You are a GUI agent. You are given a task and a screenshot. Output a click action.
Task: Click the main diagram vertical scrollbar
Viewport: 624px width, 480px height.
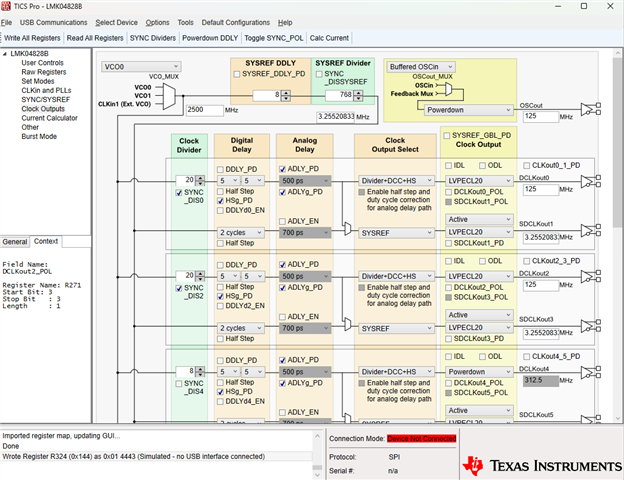click(x=617, y=143)
